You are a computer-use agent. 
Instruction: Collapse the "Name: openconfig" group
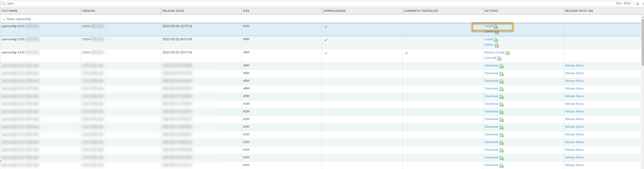(4, 19)
